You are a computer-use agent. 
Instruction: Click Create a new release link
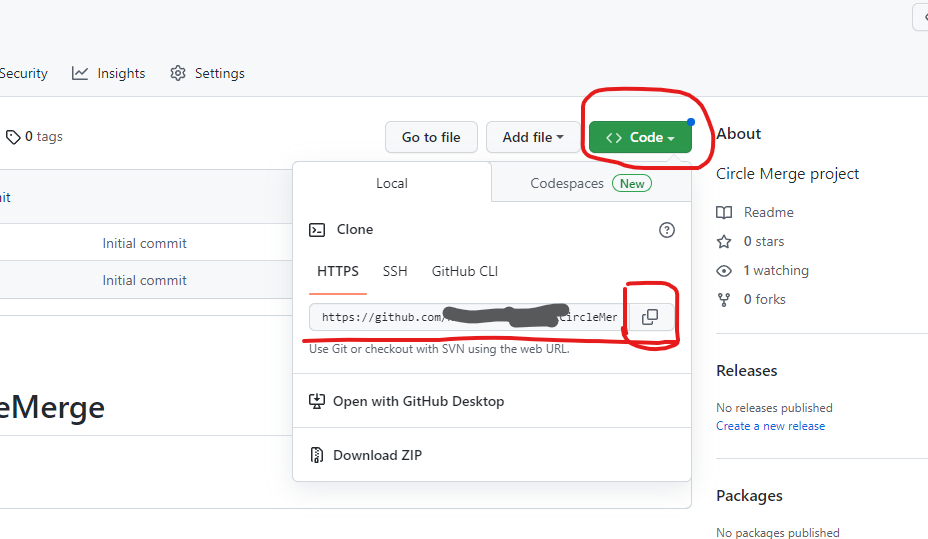(x=770, y=426)
